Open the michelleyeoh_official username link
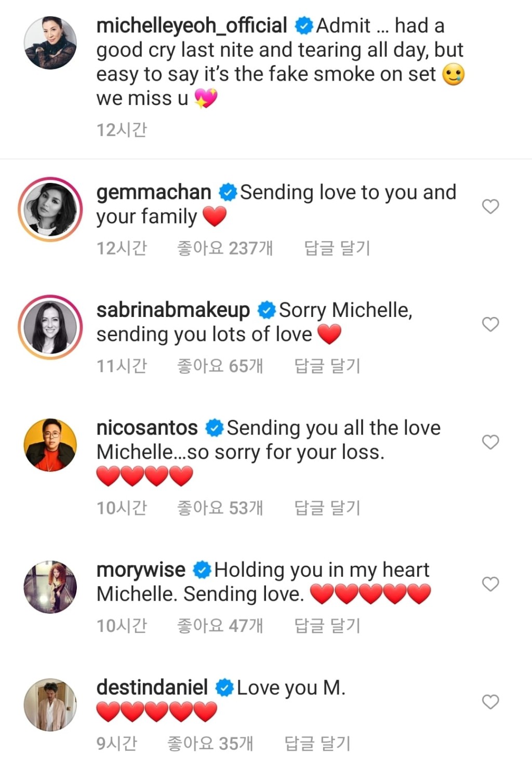The height and width of the screenshot is (768, 532). (x=192, y=25)
